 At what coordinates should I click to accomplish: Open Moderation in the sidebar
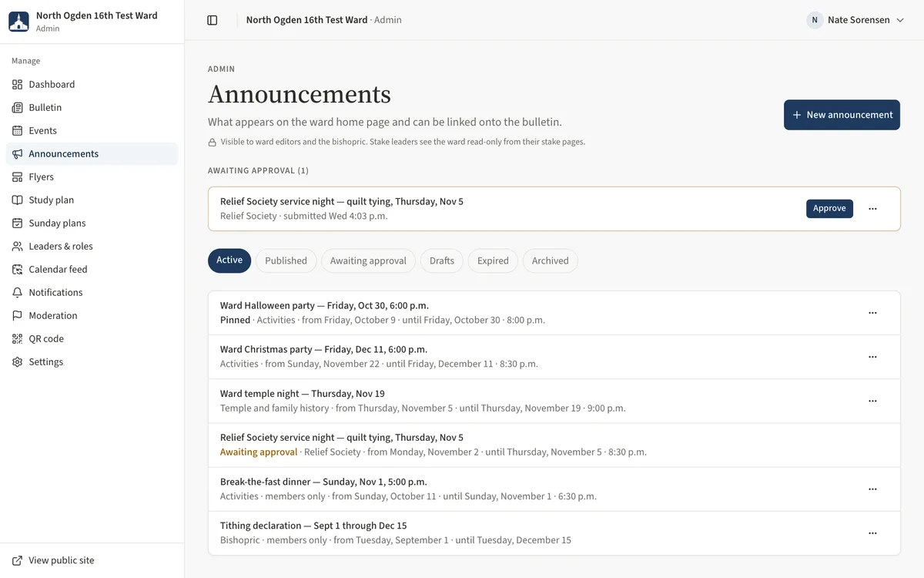click(x=92, y=316)
